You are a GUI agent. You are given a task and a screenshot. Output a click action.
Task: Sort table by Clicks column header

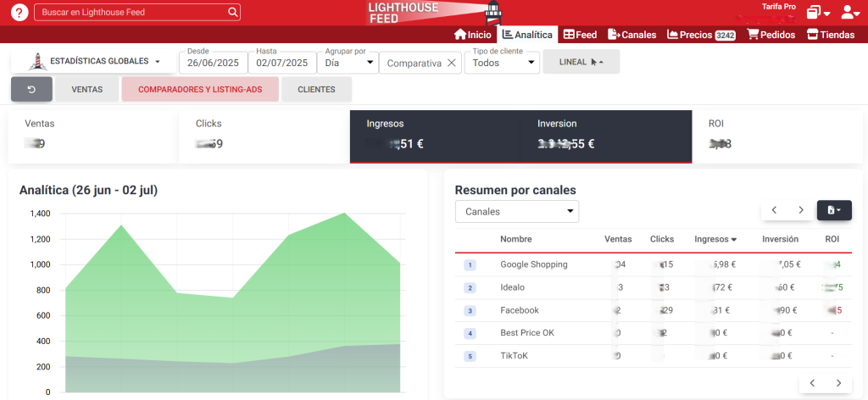tap(662, 239)
